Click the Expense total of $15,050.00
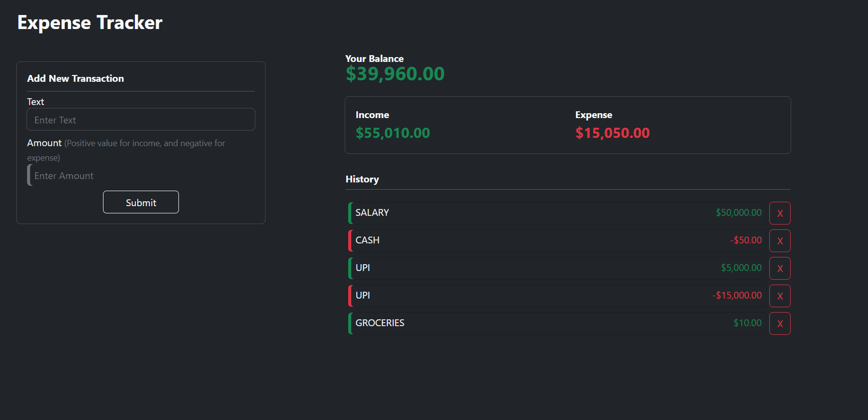 tap(612, 133)
